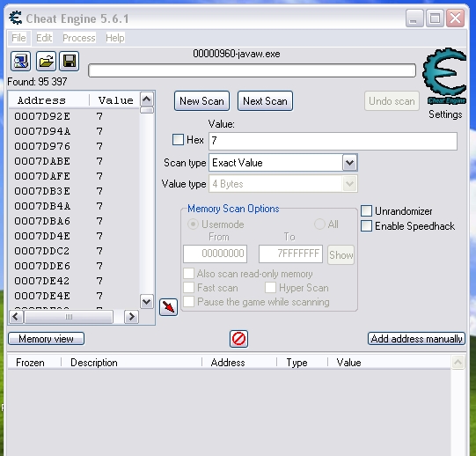Expand the Scan type dropdown

click(x=349, y=163)
